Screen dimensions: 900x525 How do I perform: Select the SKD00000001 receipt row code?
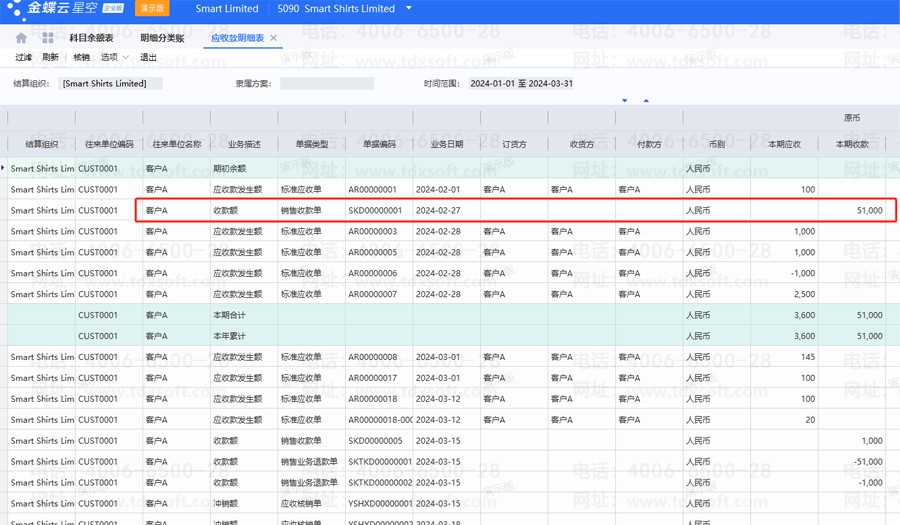click(x=375, y=211)
